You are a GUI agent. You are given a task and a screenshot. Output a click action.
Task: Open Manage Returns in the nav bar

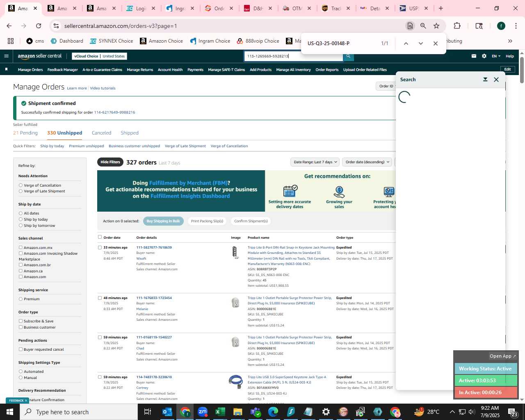tap(140, 70)
